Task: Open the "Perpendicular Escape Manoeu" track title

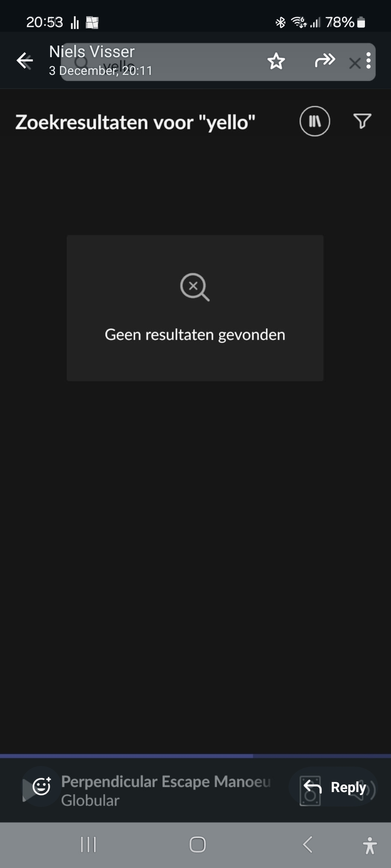Action: pyautogui.click(x=166, y=782)
